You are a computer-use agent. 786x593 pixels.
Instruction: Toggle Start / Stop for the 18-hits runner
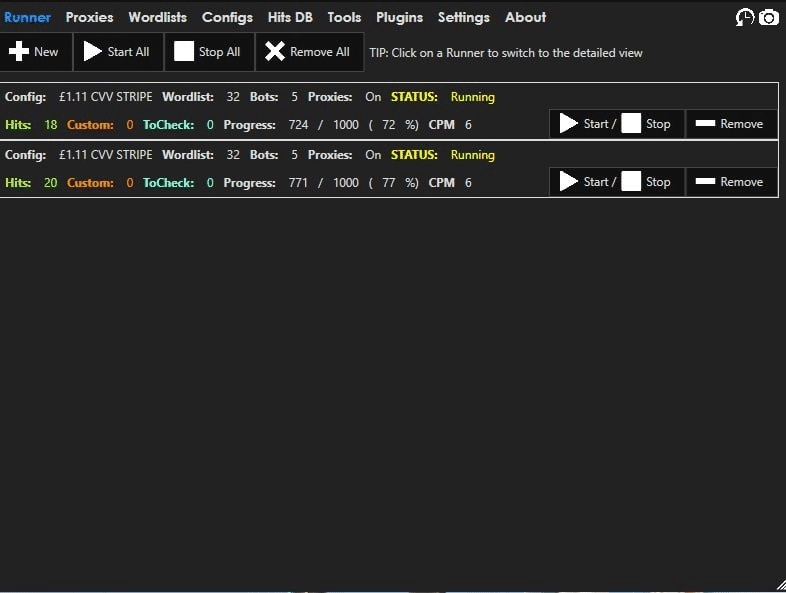[617, 123]
